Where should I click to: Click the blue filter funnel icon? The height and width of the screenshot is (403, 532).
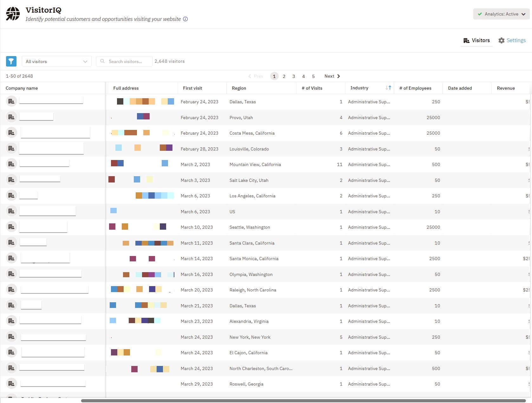coord(11,61)
